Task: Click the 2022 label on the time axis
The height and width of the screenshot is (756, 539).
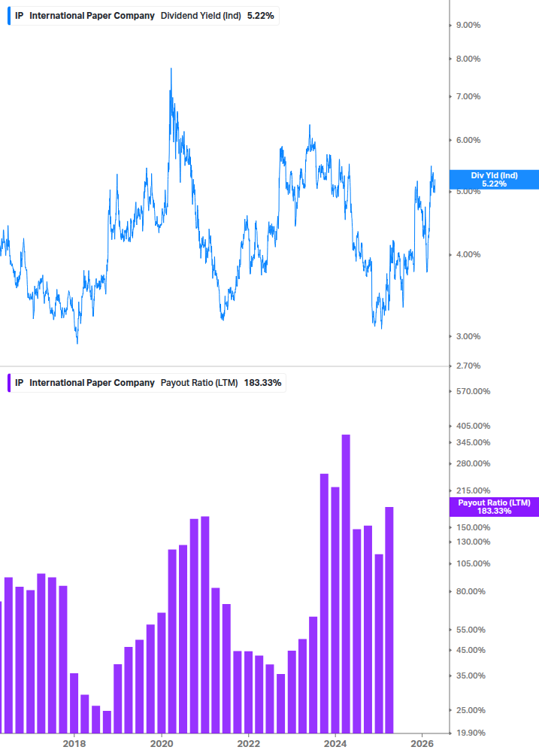Action: 249,743
